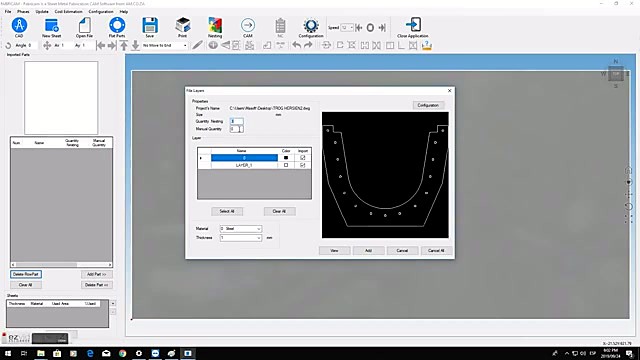This screenshot has height=360, width=640.
Task: Click the speed step backward icon
Action: pos(358,28)
